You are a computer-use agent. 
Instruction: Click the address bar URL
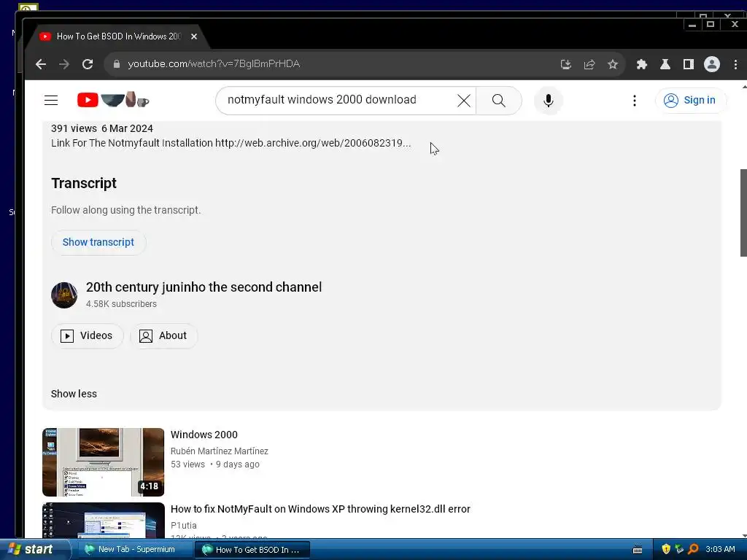pos(214,64)
